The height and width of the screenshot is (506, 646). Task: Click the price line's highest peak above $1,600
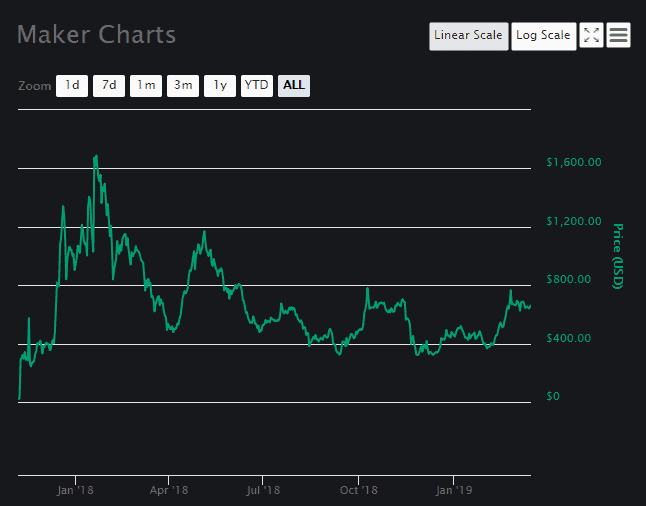(x=96, y=156)
